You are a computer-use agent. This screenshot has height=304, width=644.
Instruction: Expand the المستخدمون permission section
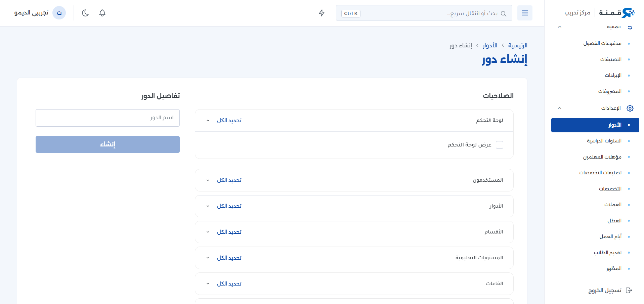click(x=208, y=180)
